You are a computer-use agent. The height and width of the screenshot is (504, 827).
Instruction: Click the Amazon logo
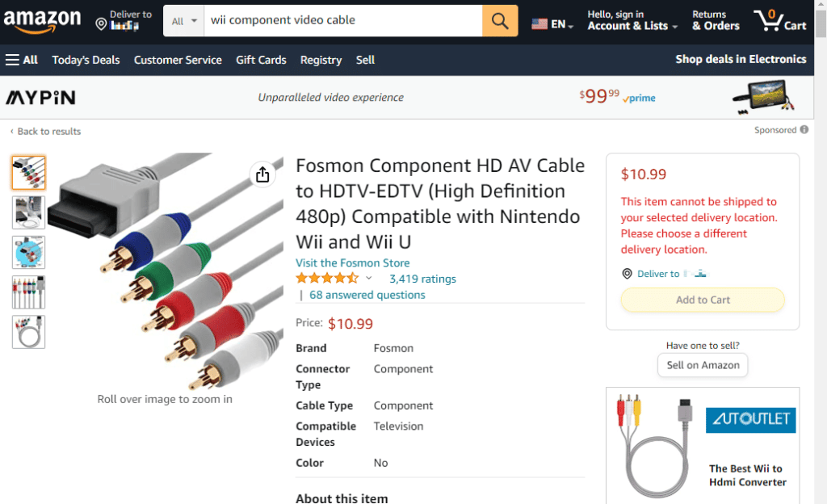(42, 20)
